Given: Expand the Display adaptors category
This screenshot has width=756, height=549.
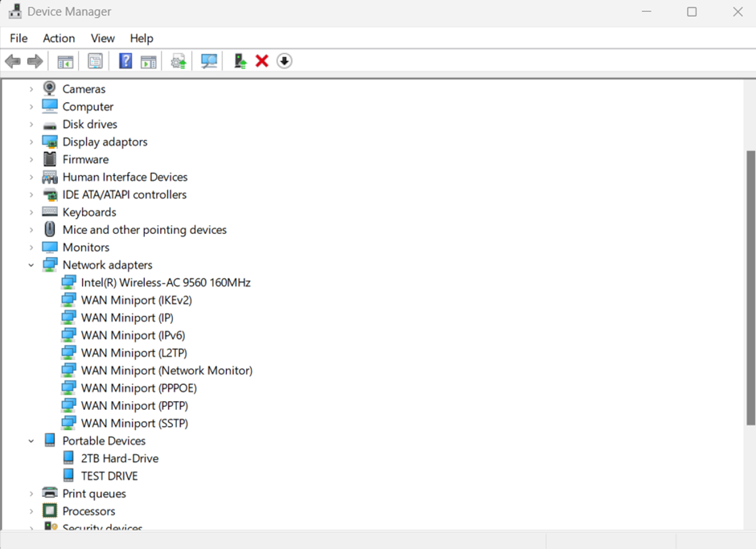Looking at the screenshot, I should pyautogui.click(x=31, y=141).
